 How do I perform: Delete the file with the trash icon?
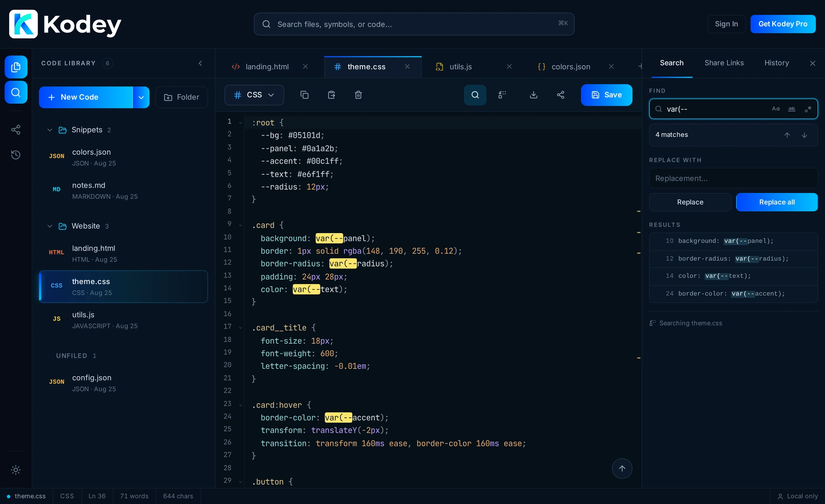tap(358, 95)
